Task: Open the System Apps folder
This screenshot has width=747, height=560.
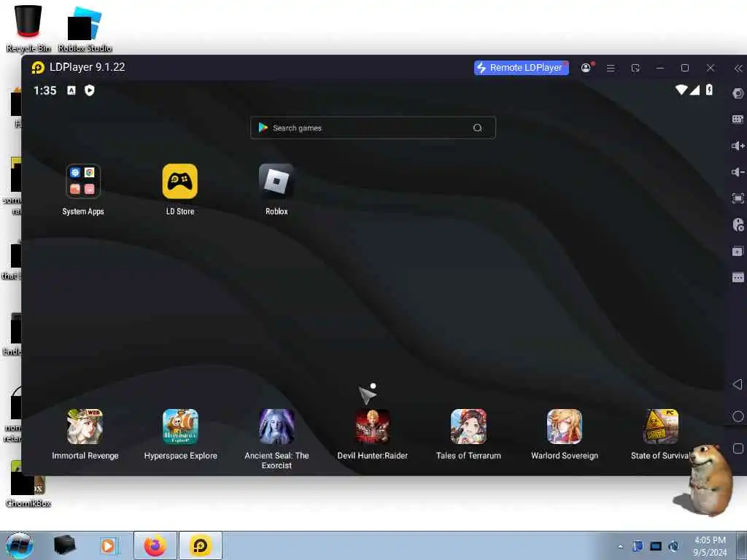Action: pos(83,182)
